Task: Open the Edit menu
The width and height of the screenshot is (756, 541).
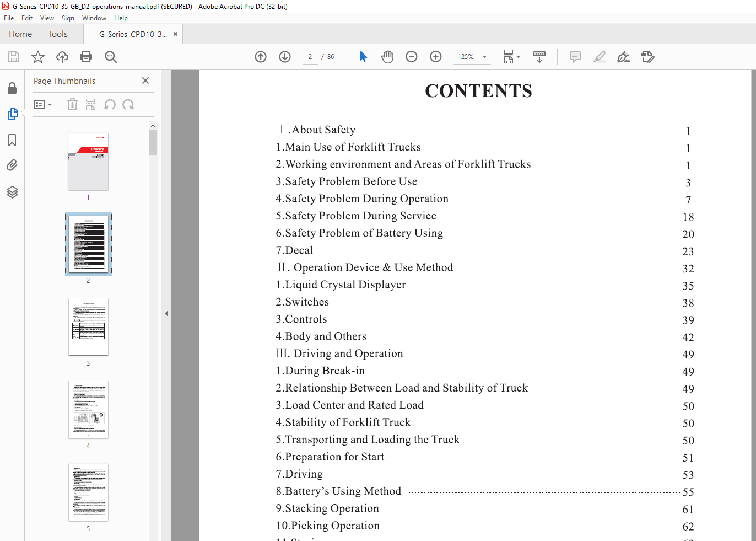Action: point(27,18)
